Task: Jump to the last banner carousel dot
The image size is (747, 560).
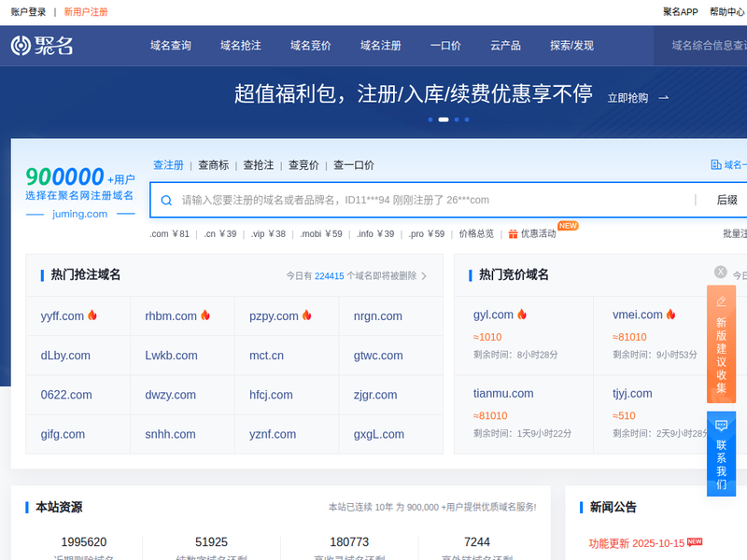Action: pyautogui.click(x=467, y=119)
